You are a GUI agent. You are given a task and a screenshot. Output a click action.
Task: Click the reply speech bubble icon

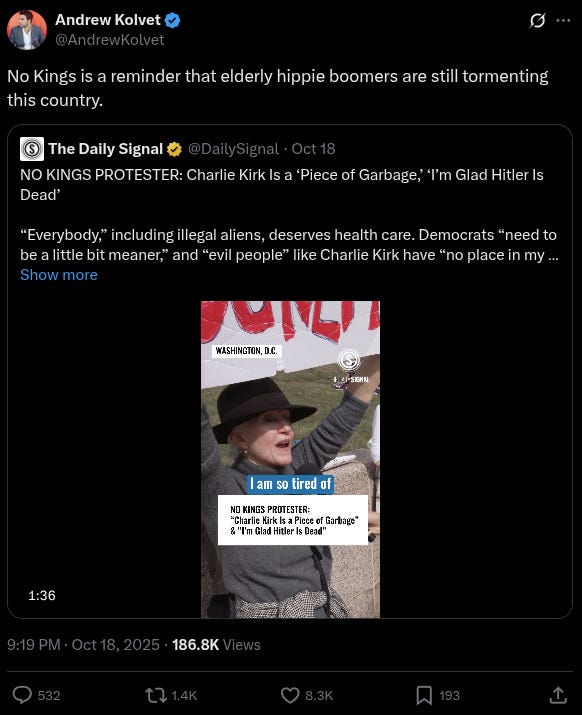tap(22, 695)
